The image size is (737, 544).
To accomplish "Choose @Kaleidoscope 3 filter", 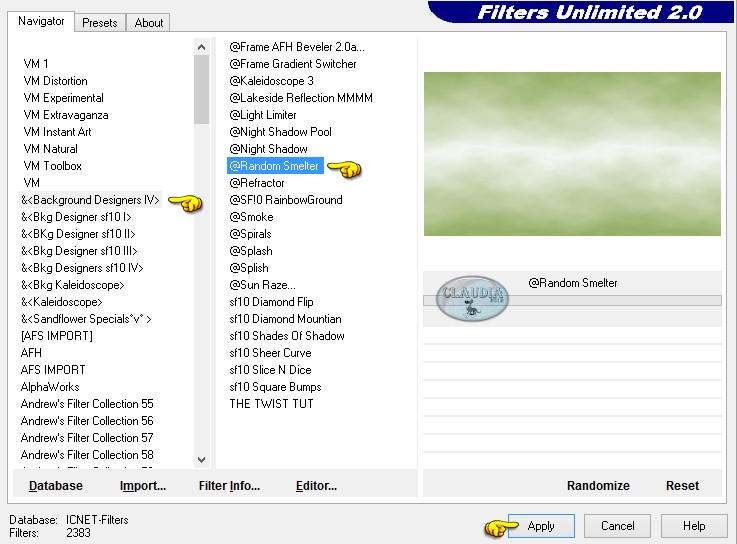I will click(271, 80).
